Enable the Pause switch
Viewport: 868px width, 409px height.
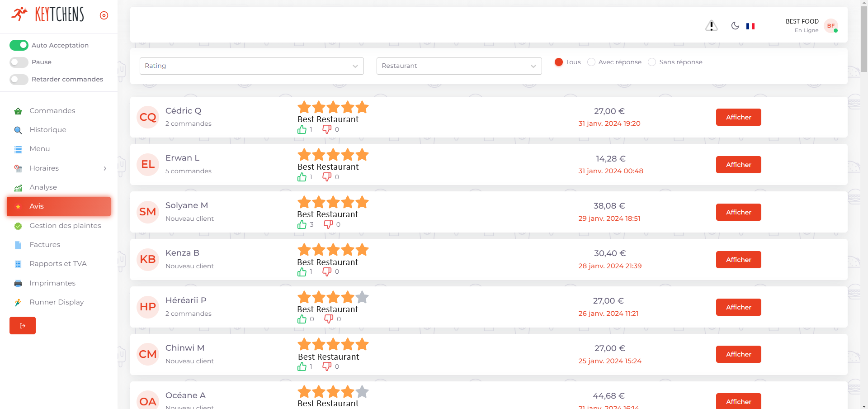19,62
